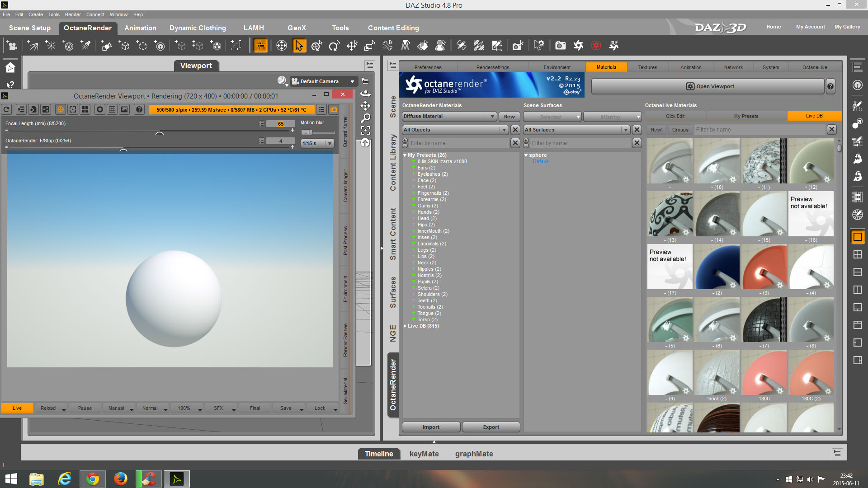Activate the Rotate tool in toolbar
The height and width of the screenshot is (488, 868).
(x=334, y=46)
